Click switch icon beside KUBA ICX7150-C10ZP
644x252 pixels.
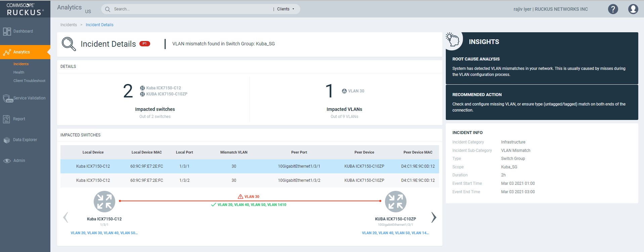pyautogui.click(x=142, y=94)
